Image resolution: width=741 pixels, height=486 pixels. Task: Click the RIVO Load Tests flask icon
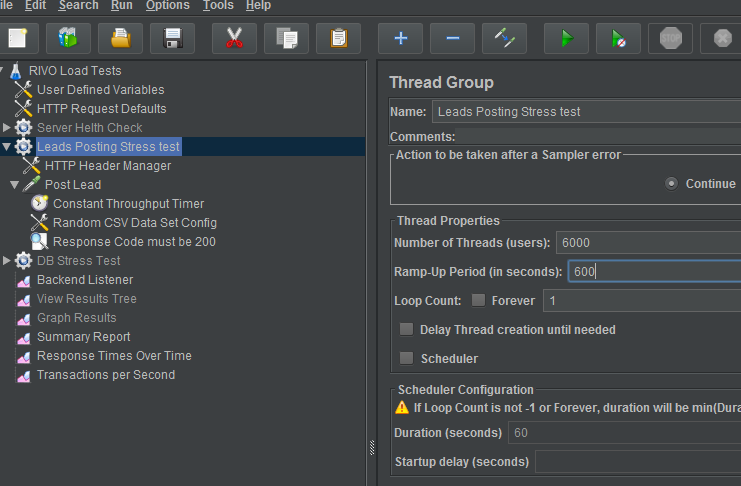pyautogui.click(x=16, y=71)
